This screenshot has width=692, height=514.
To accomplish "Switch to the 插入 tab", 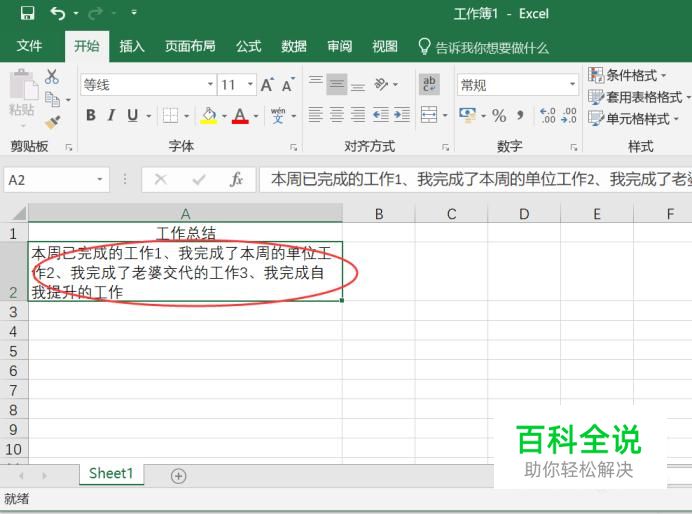I will click(x=132, y=46).
